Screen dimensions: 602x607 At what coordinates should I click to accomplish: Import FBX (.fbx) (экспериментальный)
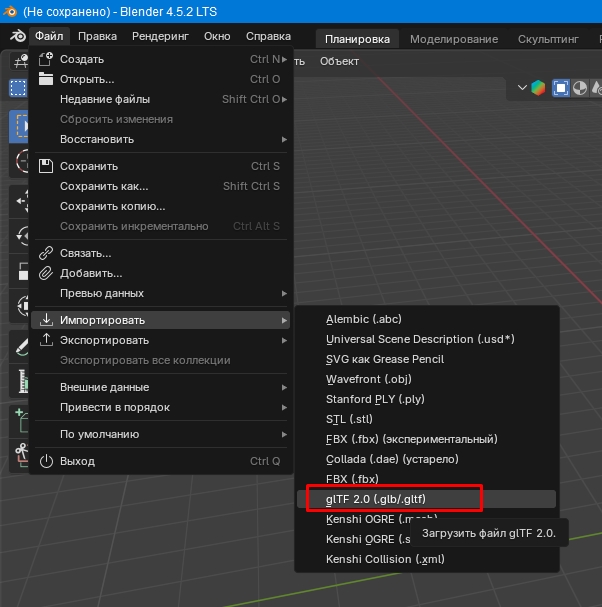click(x=426, y=439)
